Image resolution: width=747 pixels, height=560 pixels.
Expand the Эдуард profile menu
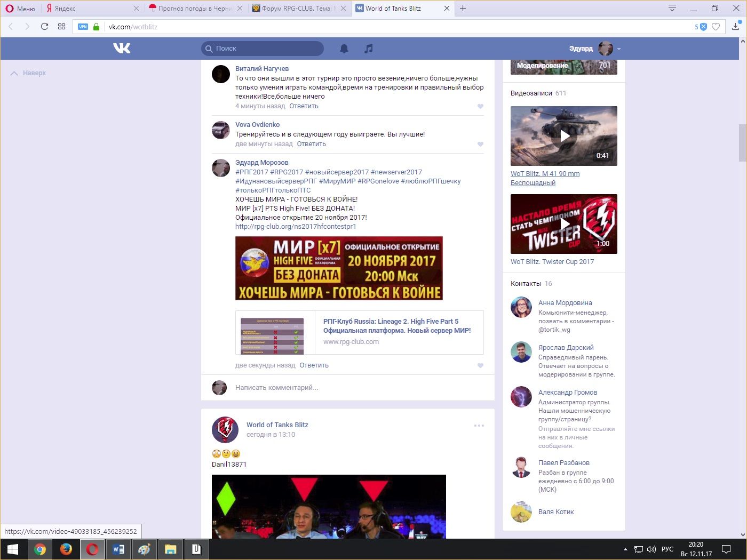click(x=619, y=49)
